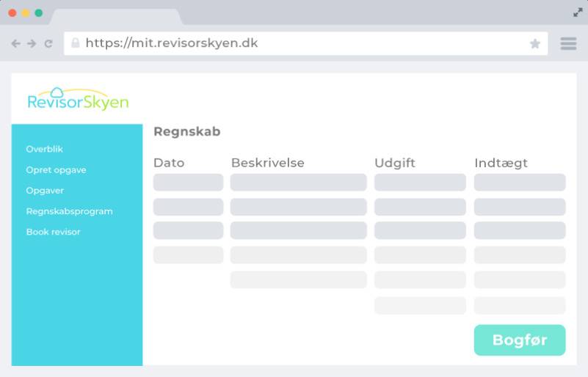Go to Opgaver in sidebar
The width and height of the screenshot is (588, 377).
point(45,190)
